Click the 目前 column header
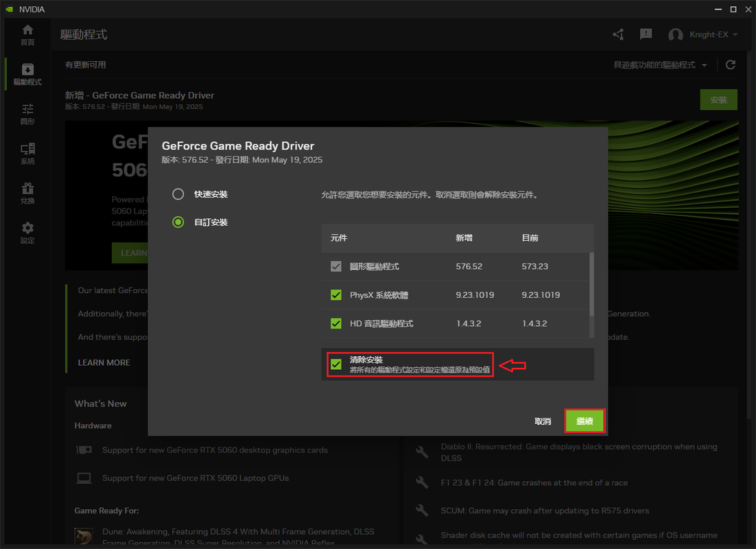Image resolution: width=756 pixels, height=549 pixels. [530, 238]
